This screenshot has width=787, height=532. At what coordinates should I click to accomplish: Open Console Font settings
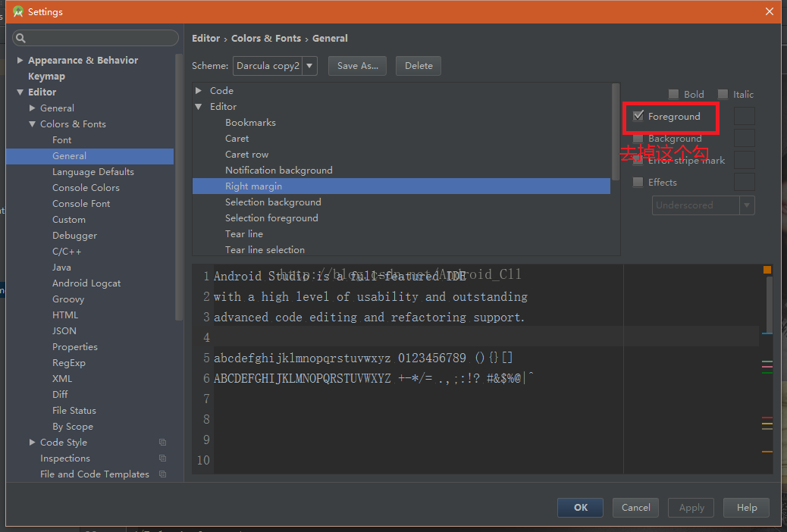tap(81, 204)
